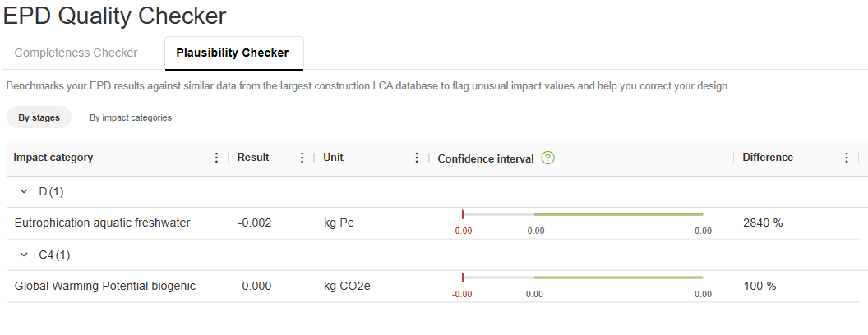Collapse the C4 (1) group
The height and width of the screenshot is (335, 868).
coord(24,255)
